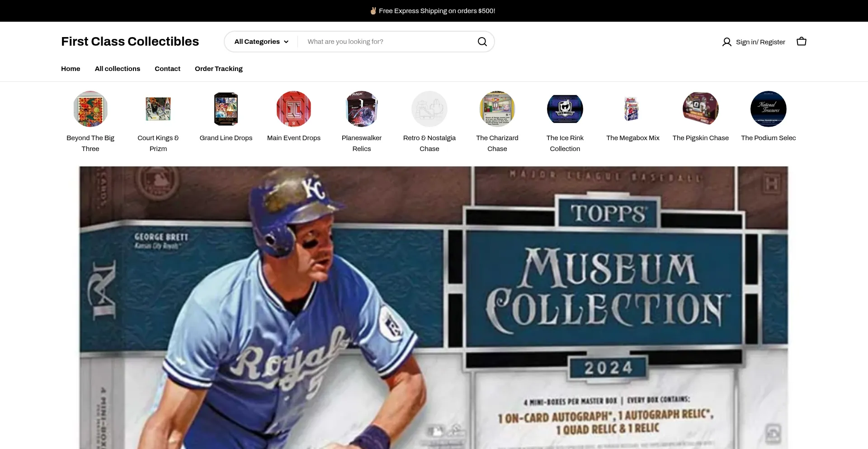Open Court Kings & Prizm collection image
The height and width of the screenshot is (449, 868).
coord(158,109)
